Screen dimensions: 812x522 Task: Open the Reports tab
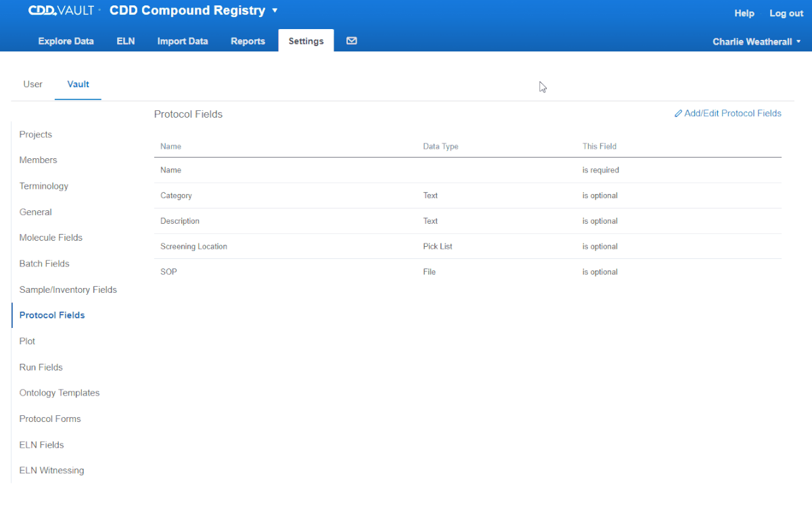pyautogui.click(x=248, y=41)
